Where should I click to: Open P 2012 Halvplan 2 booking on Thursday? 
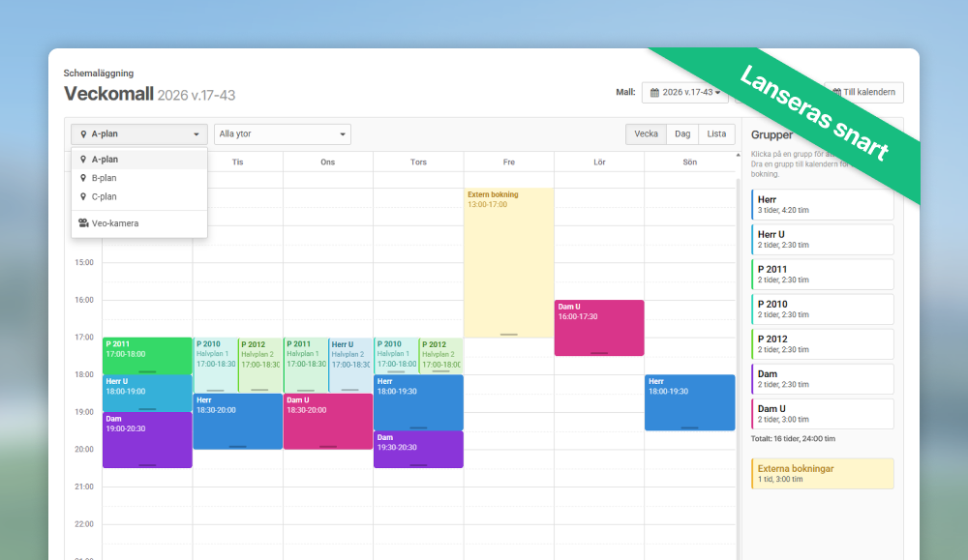point(440,356)
